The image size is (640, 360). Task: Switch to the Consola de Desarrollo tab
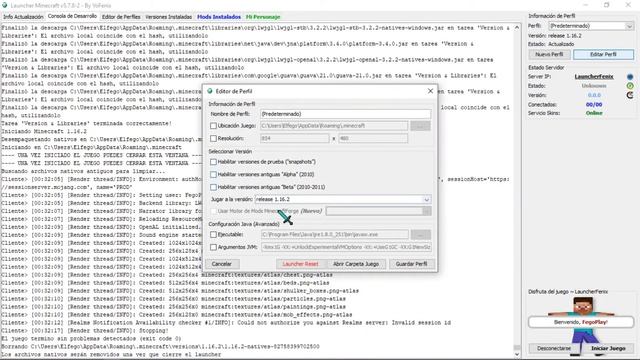[x=72, y=16]
